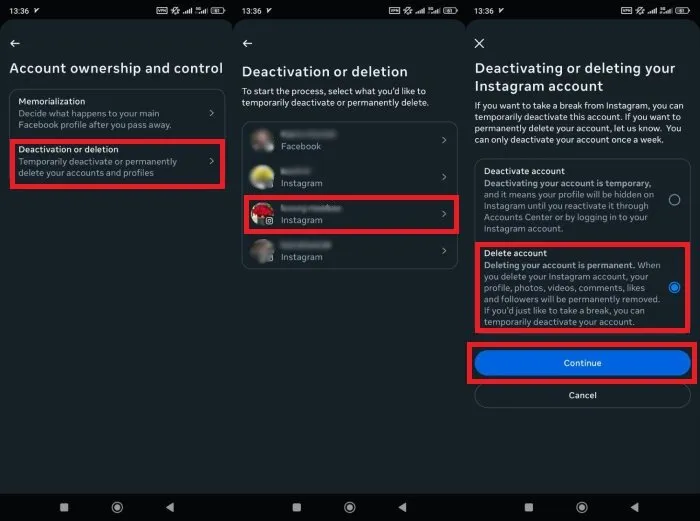Open the Memorialization chevron
The width and height of the screenshot is (700, 521).
point(211,113)
